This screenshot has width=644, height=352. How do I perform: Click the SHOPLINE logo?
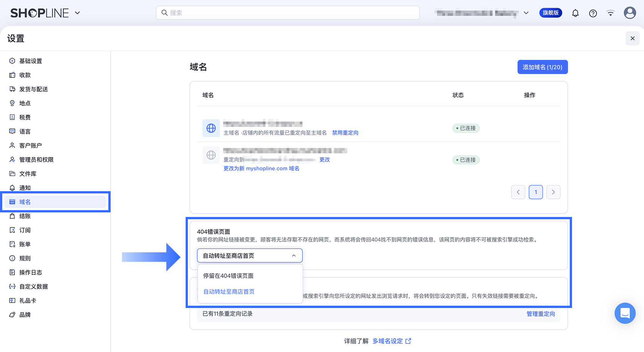(x=39, y=13)
